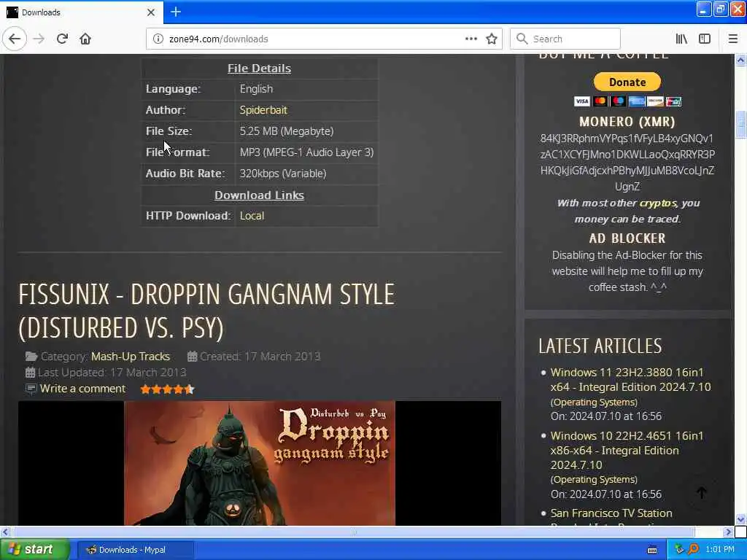
Task: Select the 320kbps bit rate value
Action: point(283,174)
